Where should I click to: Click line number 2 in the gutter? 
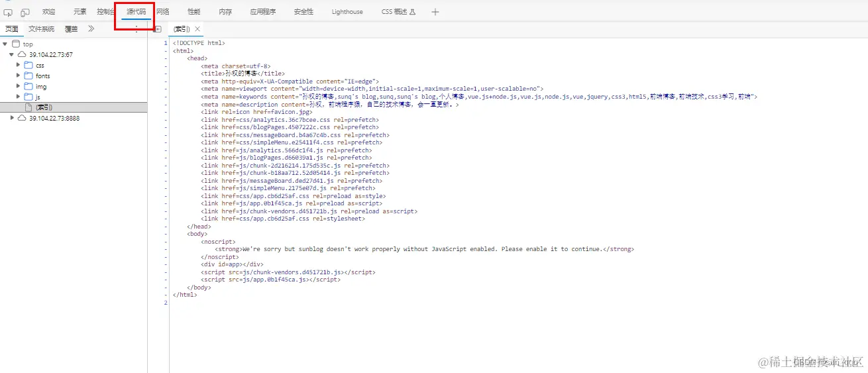click(x=166, y=303)
